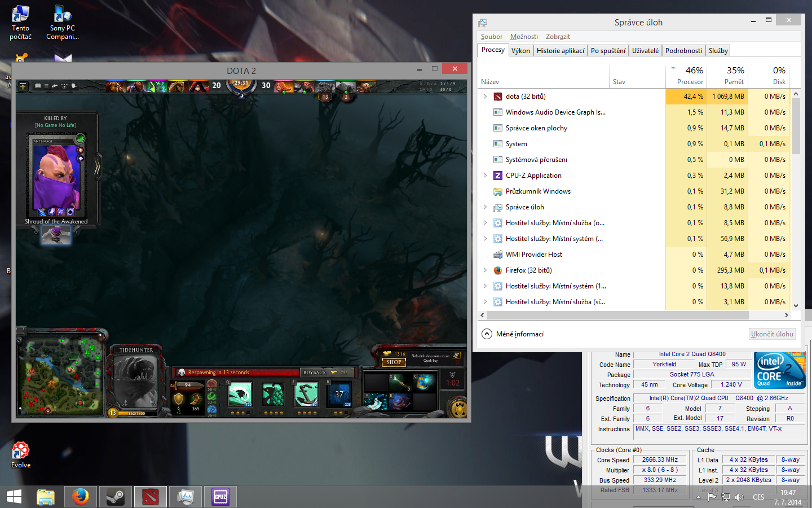The height and width of the screenshot is (508, 812).
Task: Click the Task Manager horizontal scrollbar
Action: coord(617,315)
